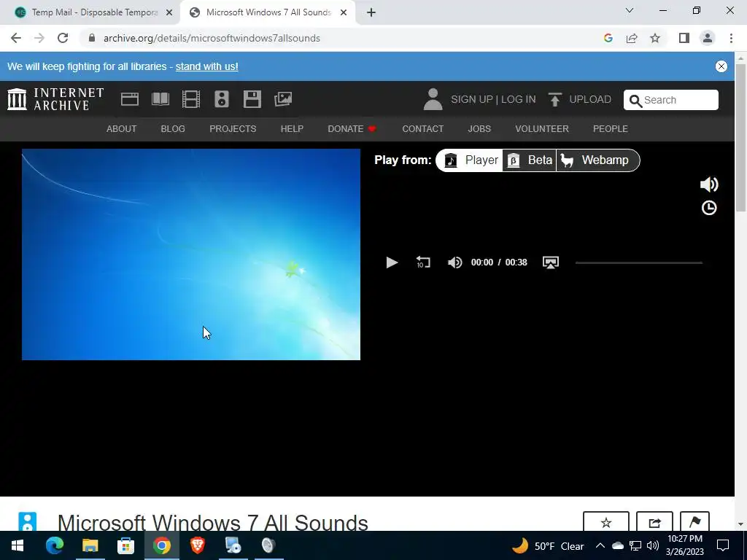Viewport: 747px width, 560px height.
Task: Click the Share button
Action: 654,522
